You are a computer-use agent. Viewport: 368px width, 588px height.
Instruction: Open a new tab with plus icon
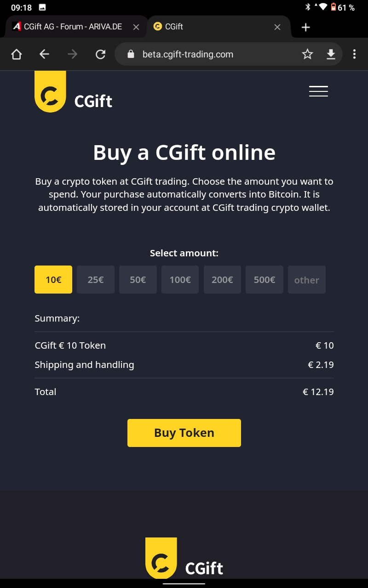[x=306, y=27]
